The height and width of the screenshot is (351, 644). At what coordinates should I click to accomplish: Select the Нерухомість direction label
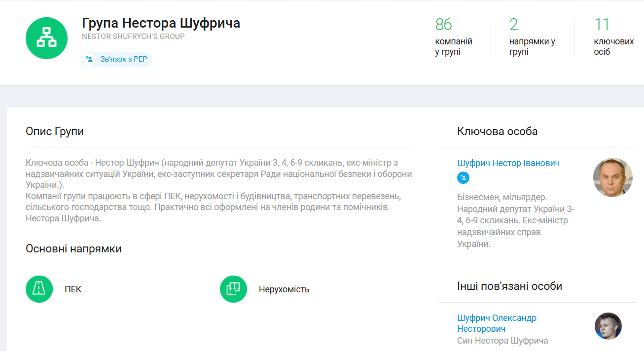pyautogui.click(x=284, y=289)
